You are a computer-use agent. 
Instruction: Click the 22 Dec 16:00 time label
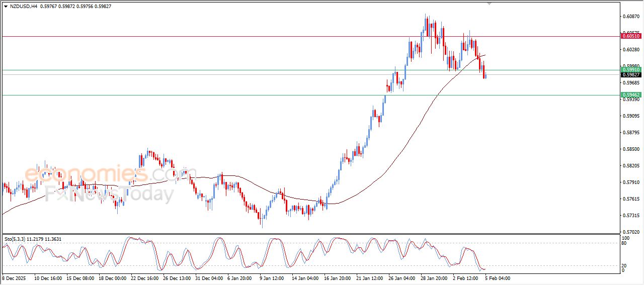[x=144, y=278]
